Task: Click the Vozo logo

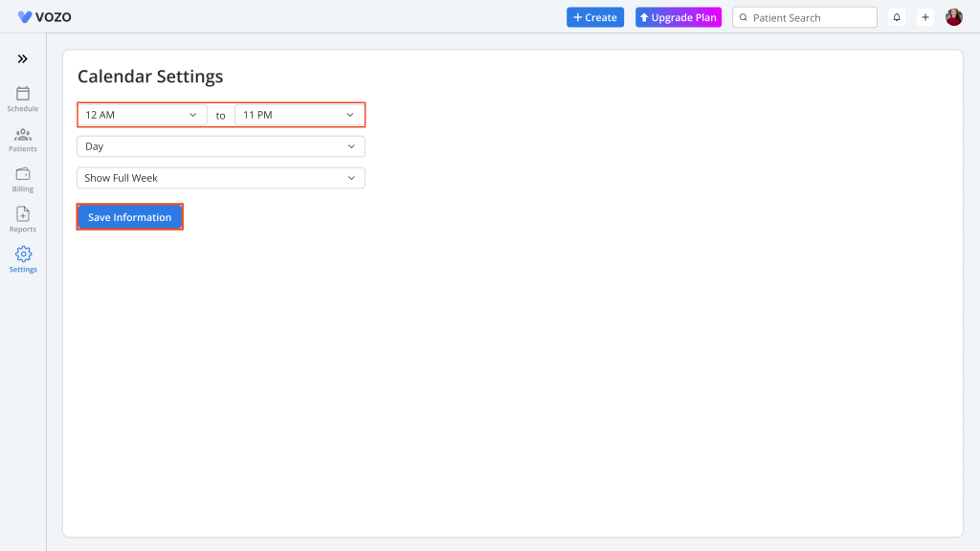Action: [x=44, y=17]
